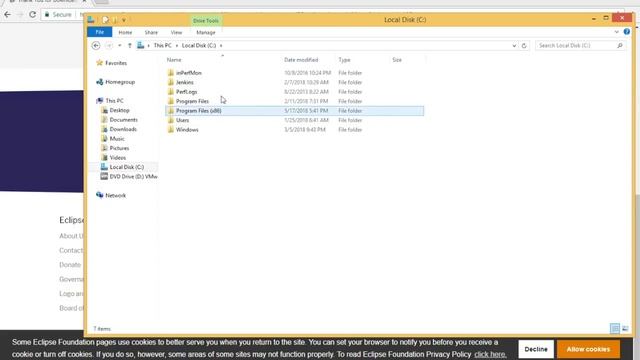Open the File ribbon tab
640x360 pixels.
point(100,32)
